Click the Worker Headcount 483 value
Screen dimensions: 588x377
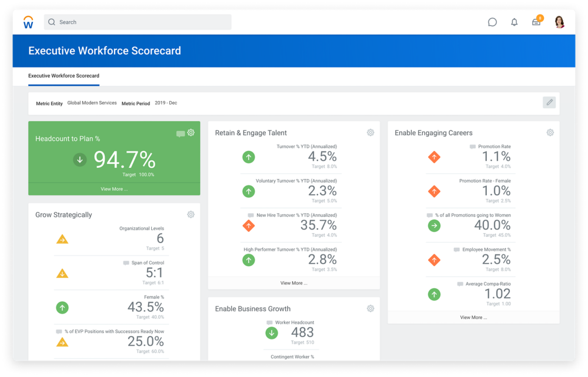click(x=302, y=332)
